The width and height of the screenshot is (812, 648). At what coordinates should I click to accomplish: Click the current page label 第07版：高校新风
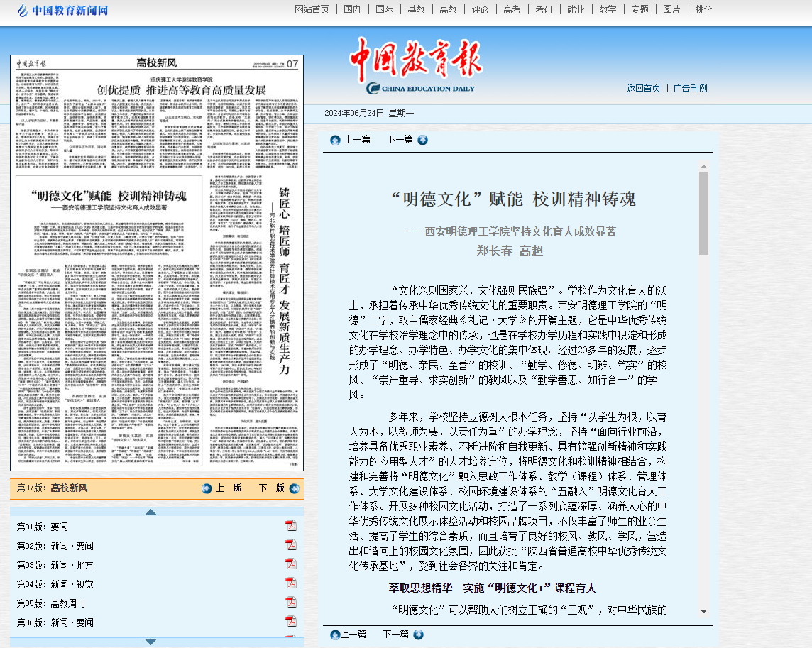[x=52, y=488]
